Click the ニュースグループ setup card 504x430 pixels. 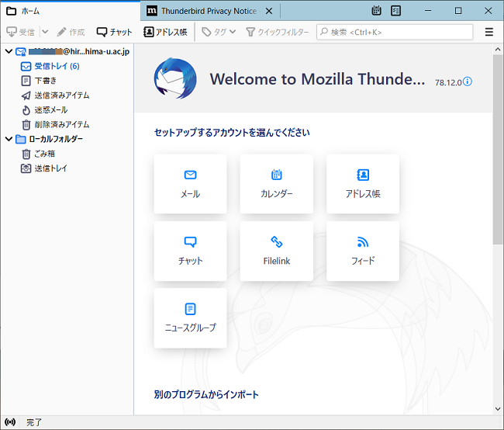(x=190, y=318)
